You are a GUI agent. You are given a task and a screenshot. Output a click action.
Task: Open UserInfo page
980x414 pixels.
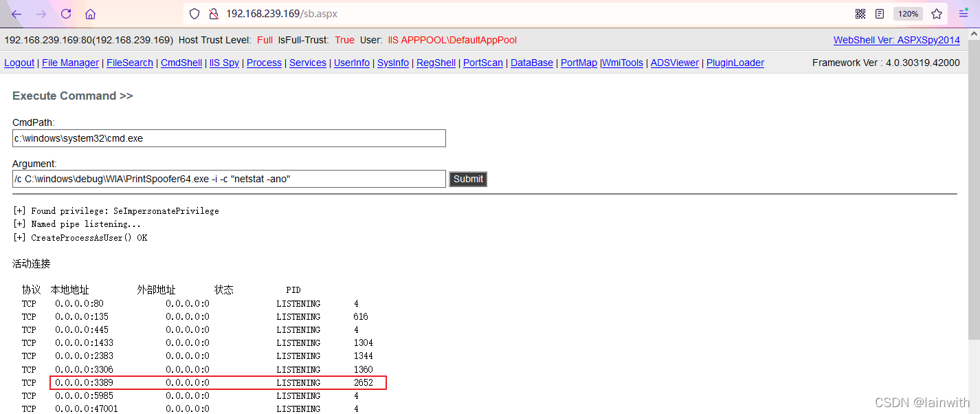pos(352,63)
